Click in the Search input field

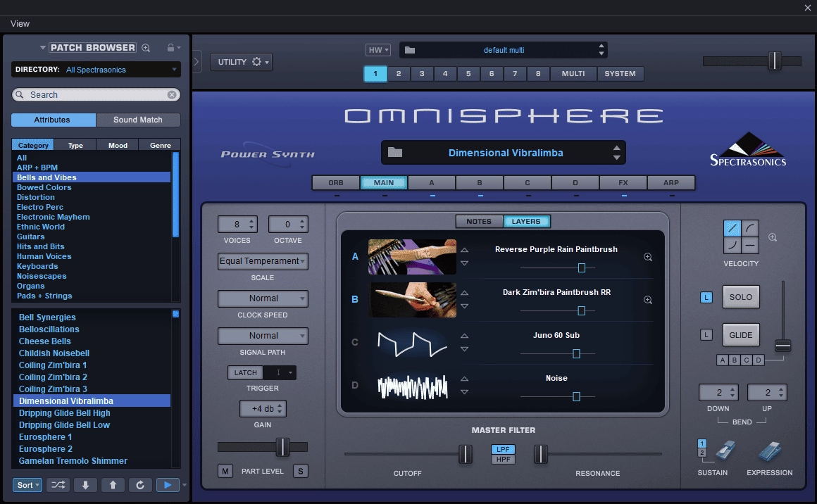point(96,95)
